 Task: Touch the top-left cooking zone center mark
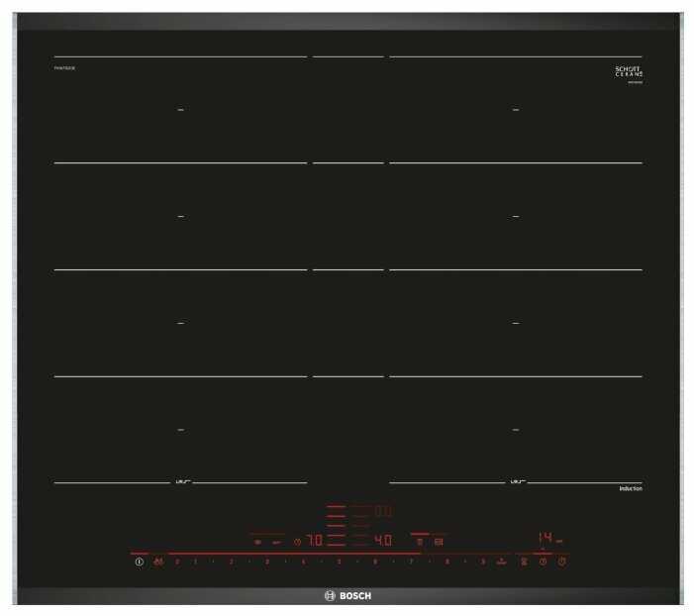180,110
